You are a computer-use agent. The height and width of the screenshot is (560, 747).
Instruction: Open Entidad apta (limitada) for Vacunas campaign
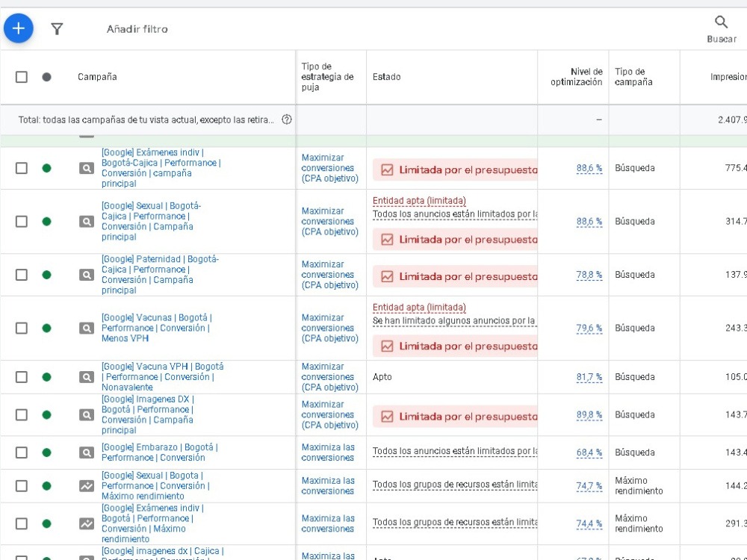pos(419,308)
